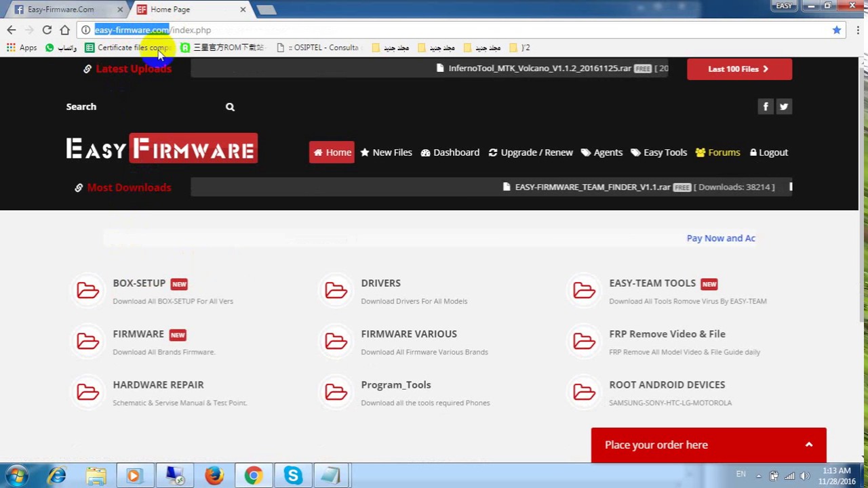Open the FIRMWARE VARIOUS folder icon

pos(336,342)
